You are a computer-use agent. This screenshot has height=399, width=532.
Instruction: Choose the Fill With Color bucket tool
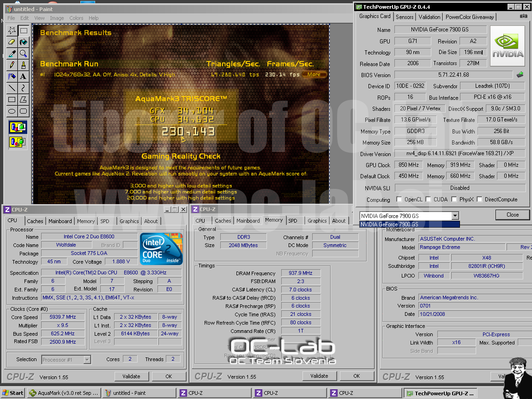tap(24, 42)
